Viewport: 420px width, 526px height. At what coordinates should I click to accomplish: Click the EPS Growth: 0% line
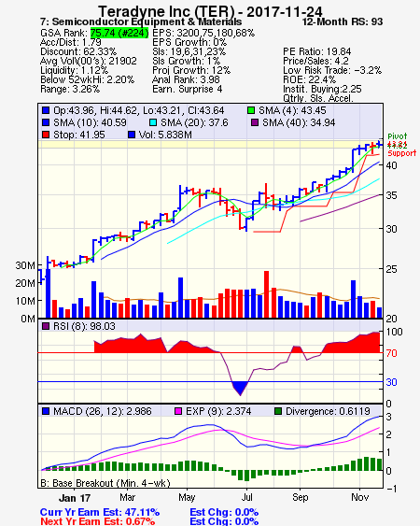[189, 42]
